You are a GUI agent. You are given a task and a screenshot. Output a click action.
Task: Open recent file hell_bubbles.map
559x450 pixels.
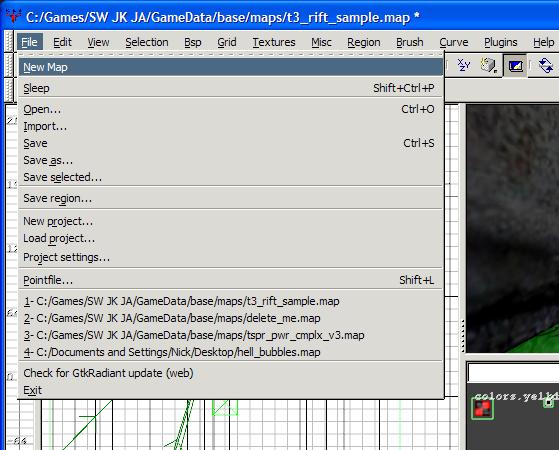(231, 352)
